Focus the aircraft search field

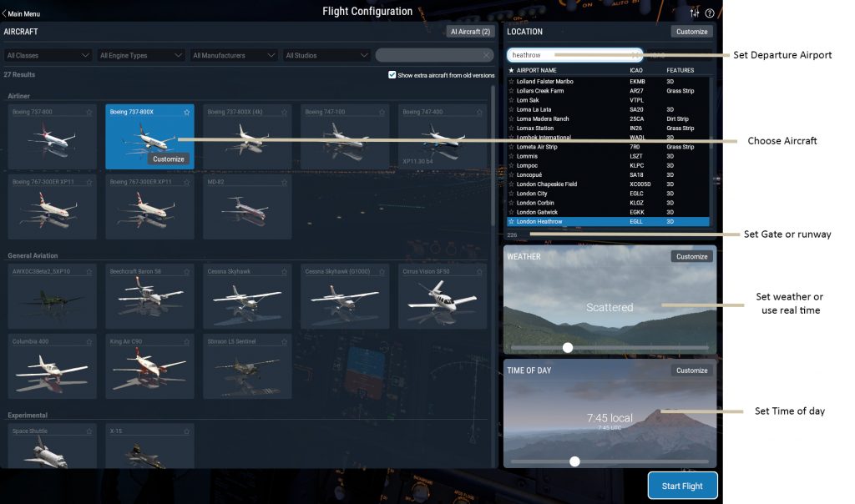click(434, 55)
